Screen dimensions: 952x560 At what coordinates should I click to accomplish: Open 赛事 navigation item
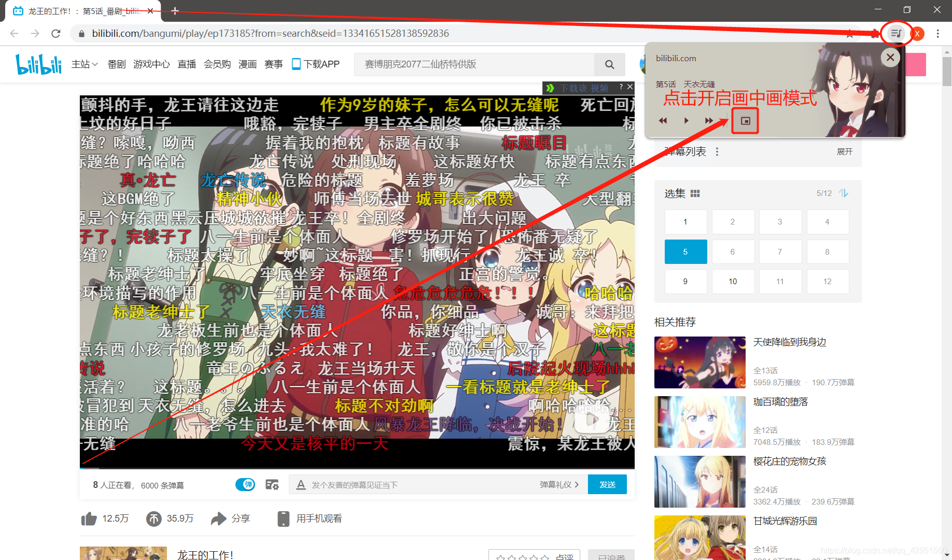pos(273,64)
